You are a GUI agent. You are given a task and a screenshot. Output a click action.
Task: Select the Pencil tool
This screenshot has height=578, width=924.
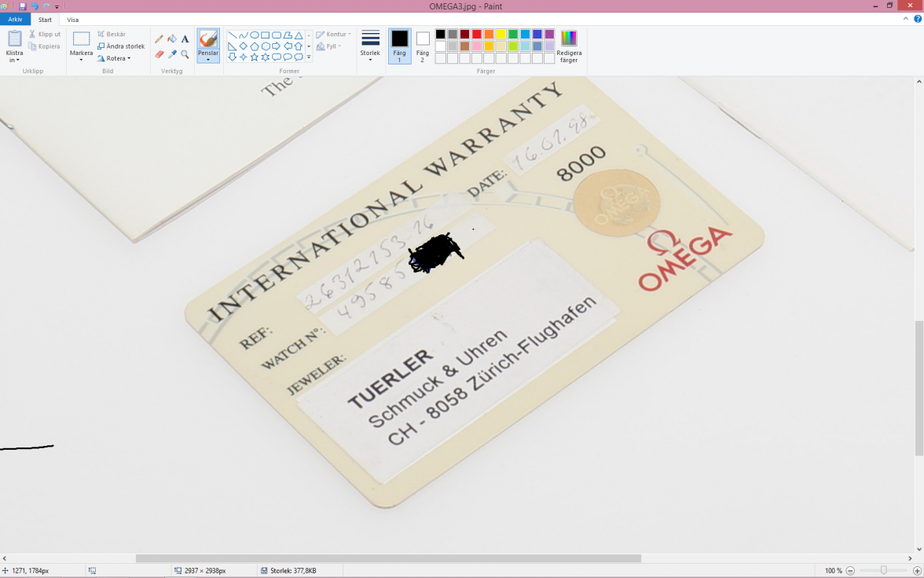tap(159, 39)
